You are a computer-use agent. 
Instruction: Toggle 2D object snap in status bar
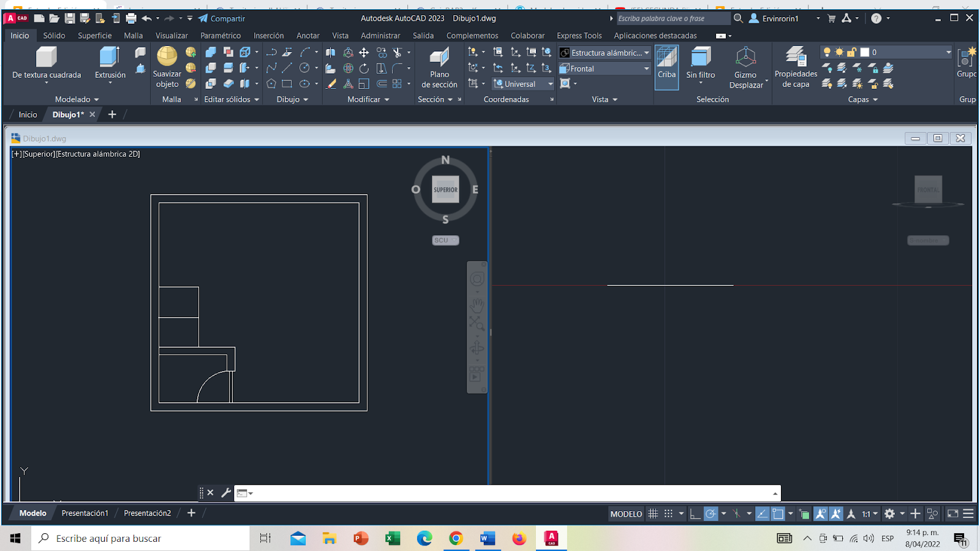point(778,514)
